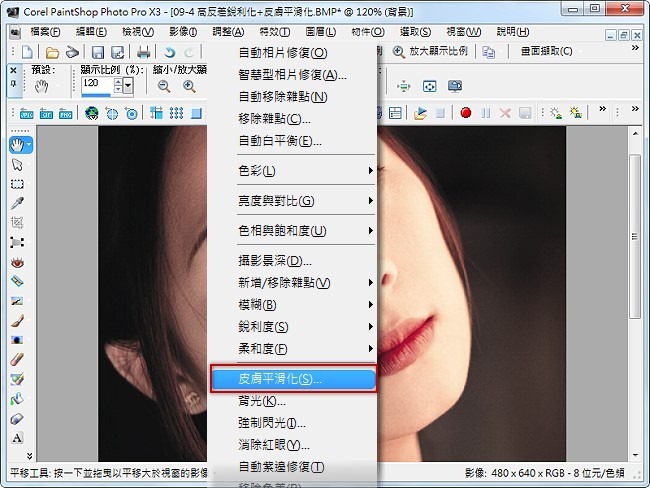Click the 畫面擷取(C) toolbar button
The width and height of the screenshot is (650, 488).
[x=547, y=51]
